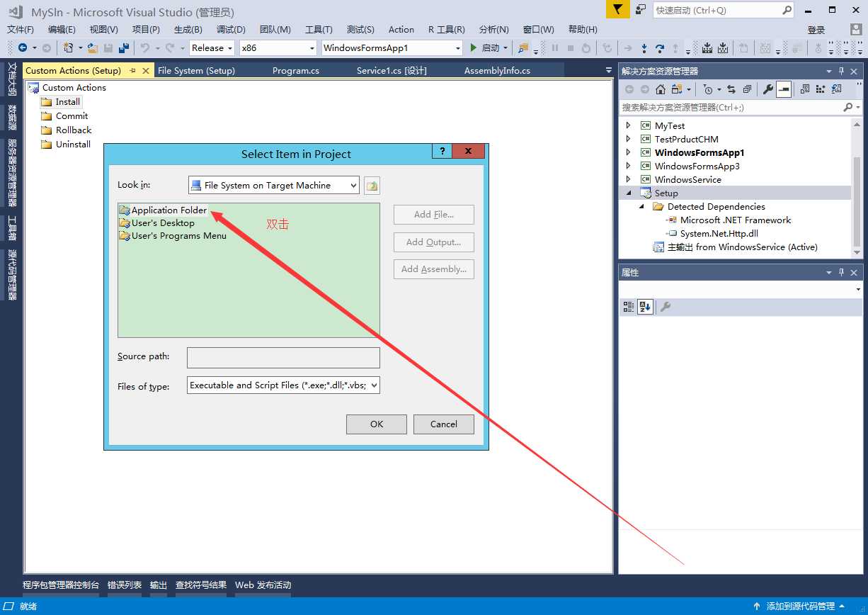Select User's Desktop in the dialog list
Viewport: 868px width, 615px height.
pos(156,222)
